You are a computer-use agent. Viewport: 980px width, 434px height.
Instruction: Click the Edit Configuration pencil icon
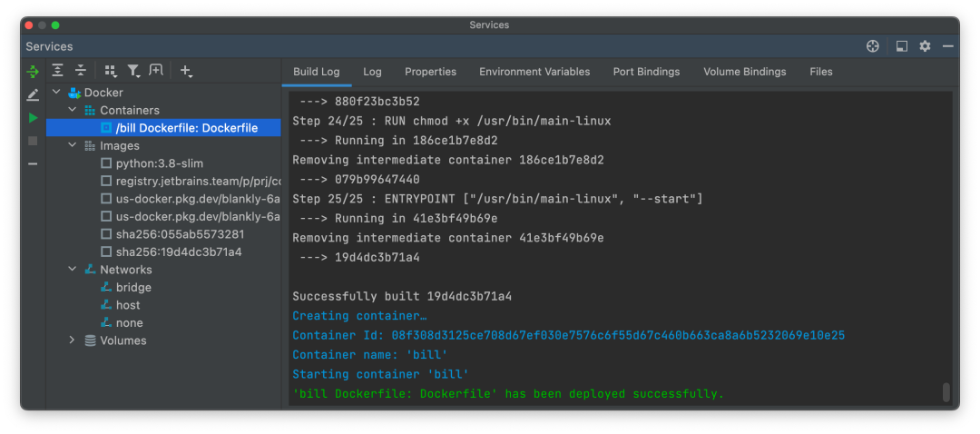(33, 94)
